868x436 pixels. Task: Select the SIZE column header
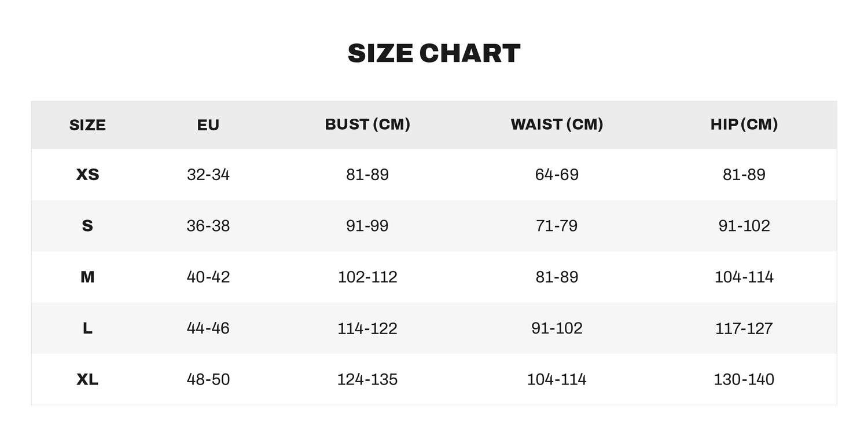[87, 125]
